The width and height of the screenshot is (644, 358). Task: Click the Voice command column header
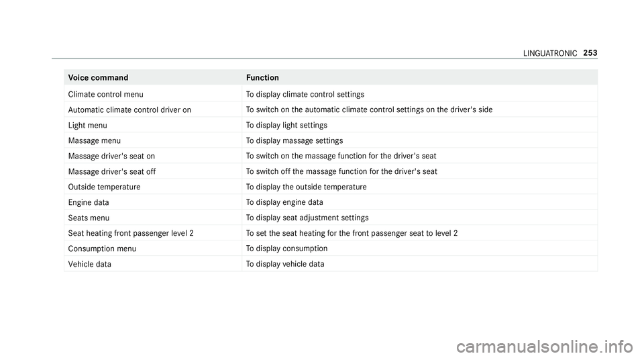click(98, 78)
